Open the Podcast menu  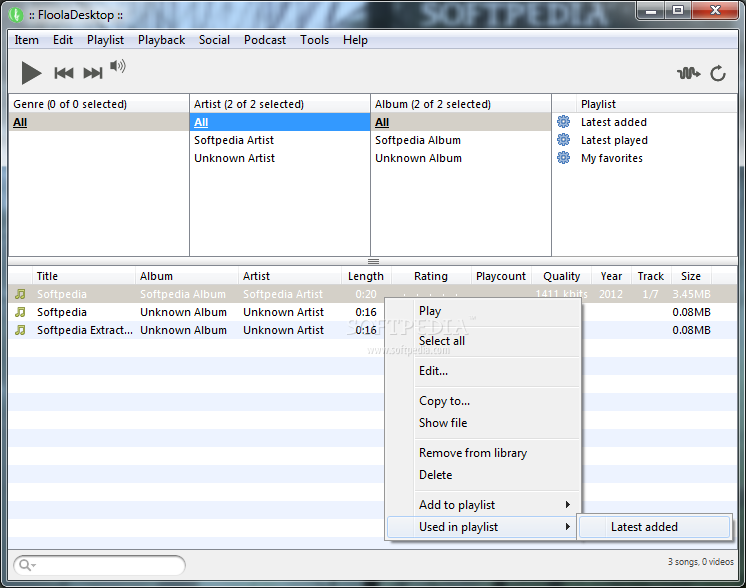coord(265,40)
